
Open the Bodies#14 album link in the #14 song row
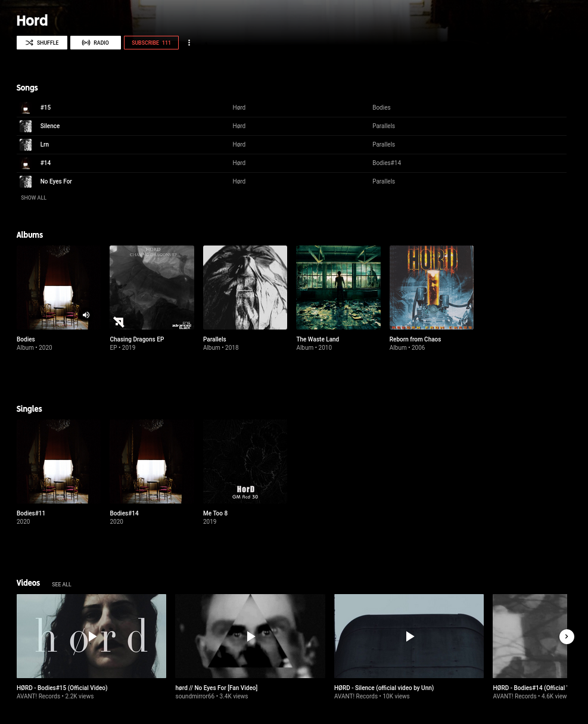(387, 163)
